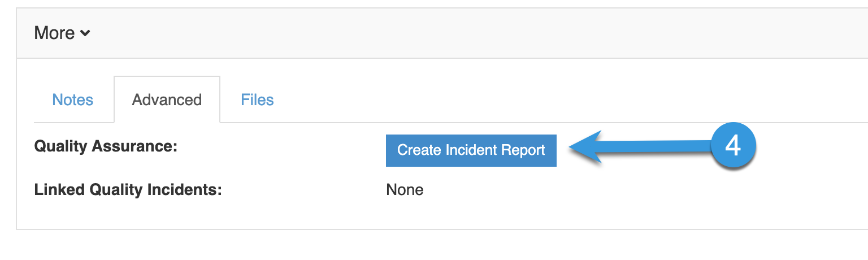Screen dimensions: 868x260
Task: Click the digit 4 inside the badge
Action: click(732, 147)
